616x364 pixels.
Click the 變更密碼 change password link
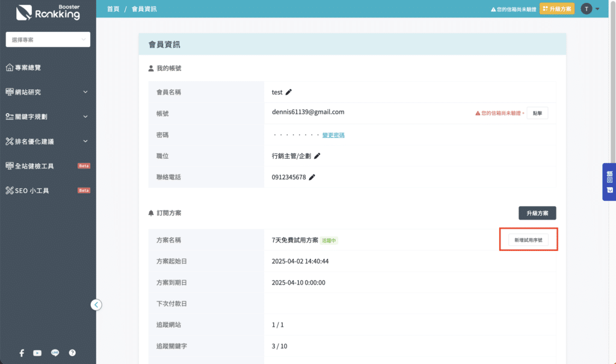[x=333, y=135]
